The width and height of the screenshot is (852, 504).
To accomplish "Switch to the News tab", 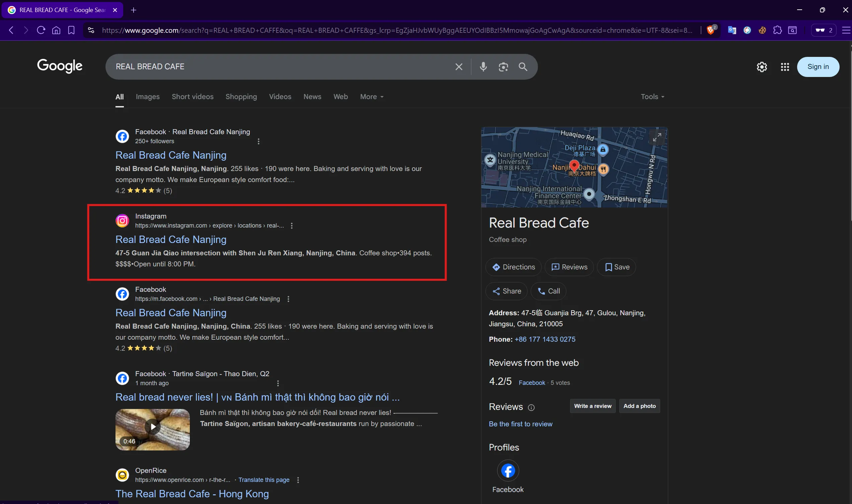I will 312,97.
